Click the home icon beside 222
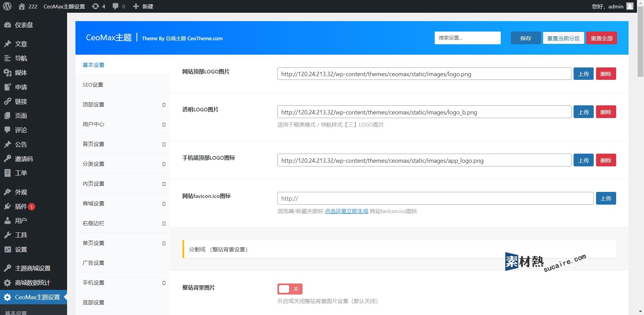The width and height of the screenshot is (644, 315). click(x=22, y=6)
